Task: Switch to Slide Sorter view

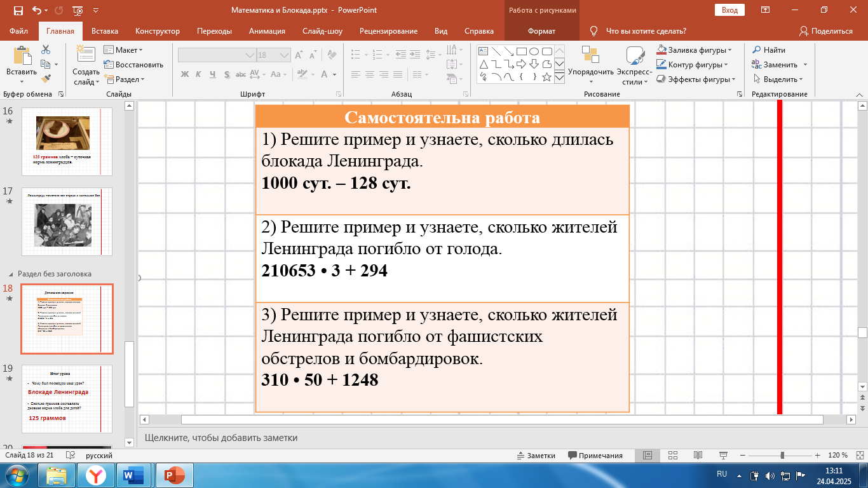Action: pos(673,455)
